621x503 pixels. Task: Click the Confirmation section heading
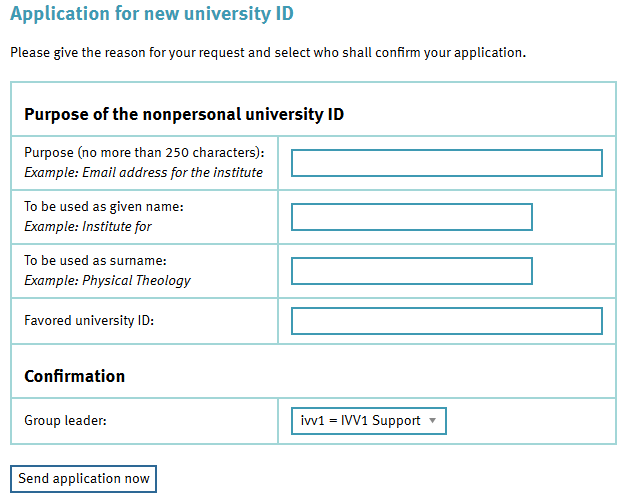click(x=75, y=377)
